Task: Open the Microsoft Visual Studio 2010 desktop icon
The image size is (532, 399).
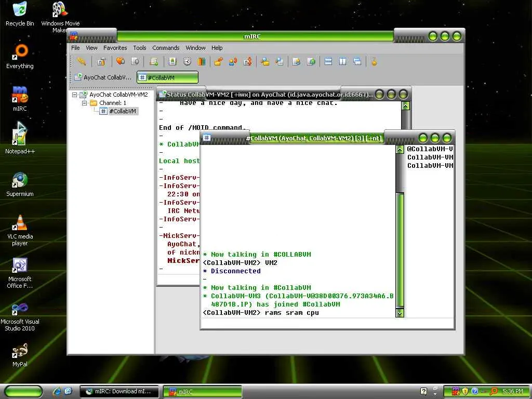Action: coord(20,316)
